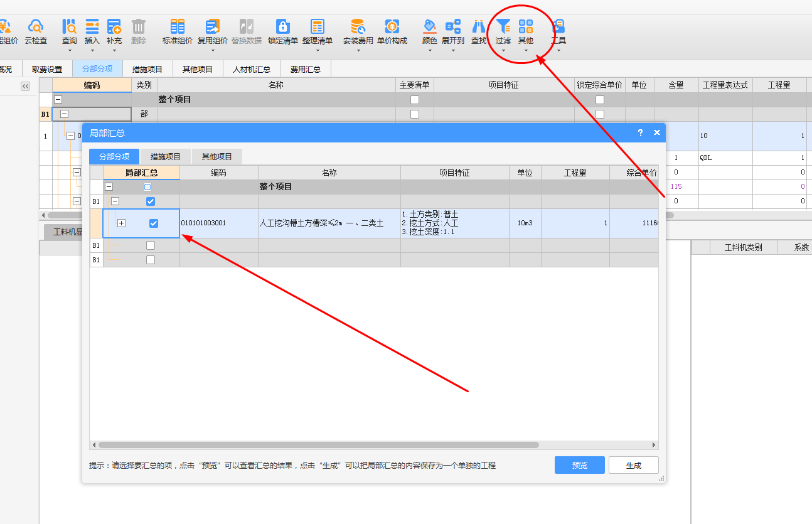Click the 锁定清单 lock list icon
This screenshot has width=812, height=524.
point(283,27)
